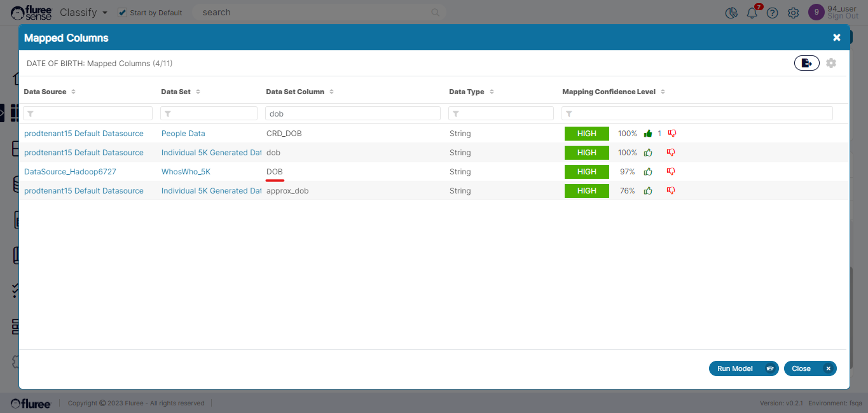
Task: Click the Data Set Column filter containing dob
Action: tap(353, 113)
